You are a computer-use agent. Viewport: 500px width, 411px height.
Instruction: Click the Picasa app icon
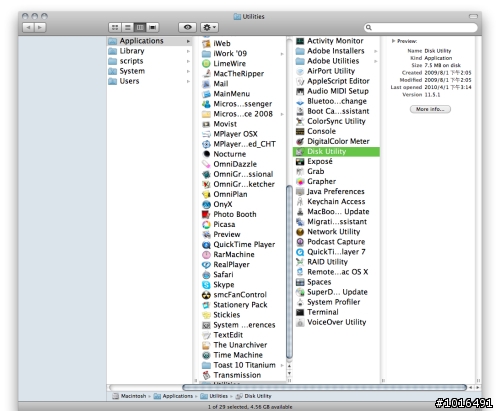(206, 224)
